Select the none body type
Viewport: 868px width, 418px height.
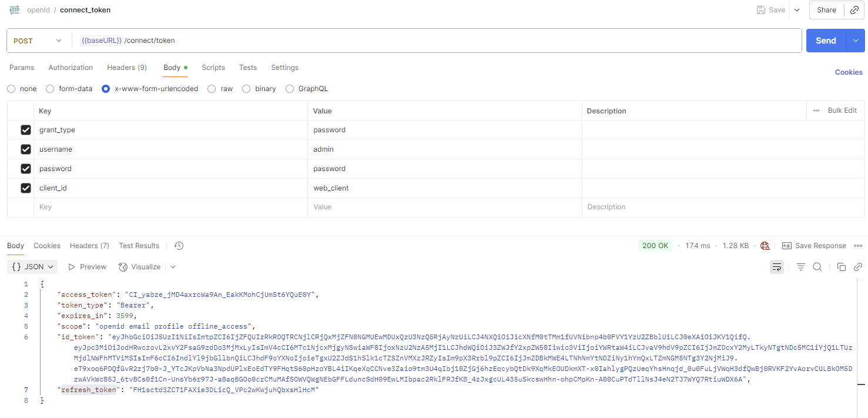11,89
